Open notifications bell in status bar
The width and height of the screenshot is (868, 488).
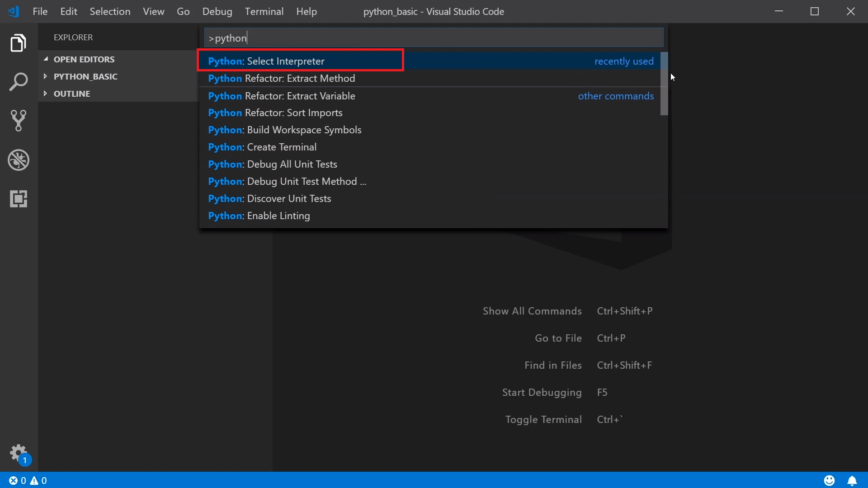click(852, 480)
